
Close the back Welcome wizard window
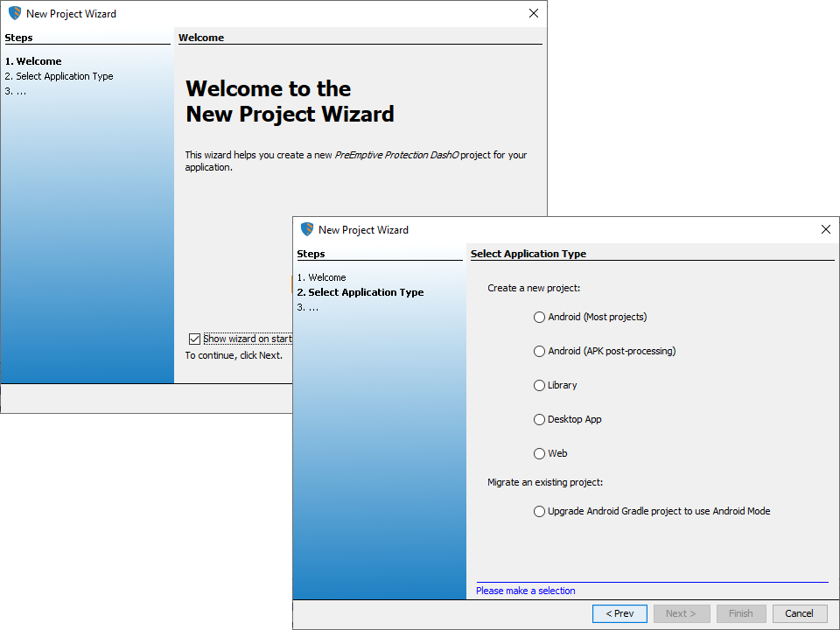pos(534,13)
